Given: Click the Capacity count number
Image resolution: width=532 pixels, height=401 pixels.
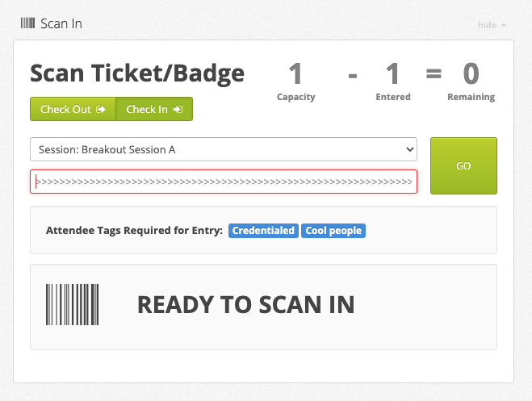Looking at the screenshot, I should 295,74.
